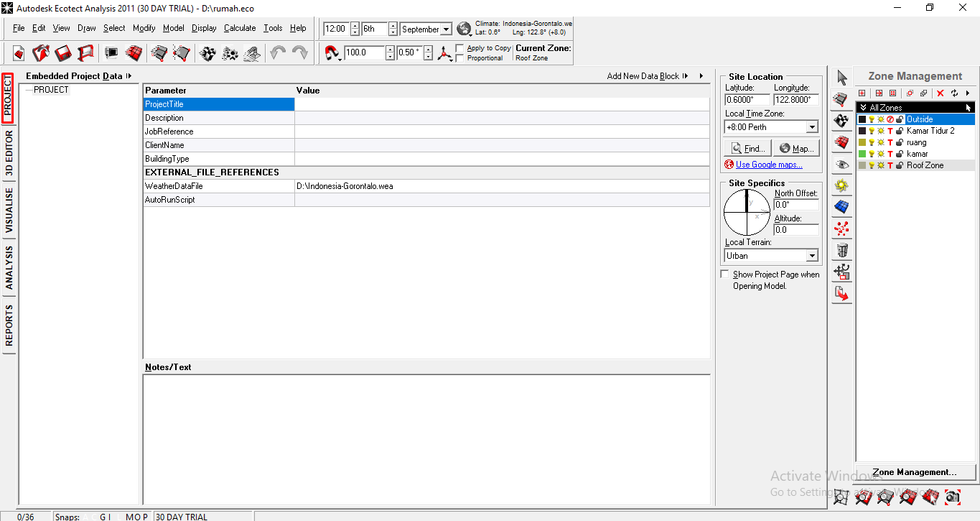Toggle visibility lightbulb for the kamar zone
This screenshot has width=980, height=521.
click(x=872, y=154)
